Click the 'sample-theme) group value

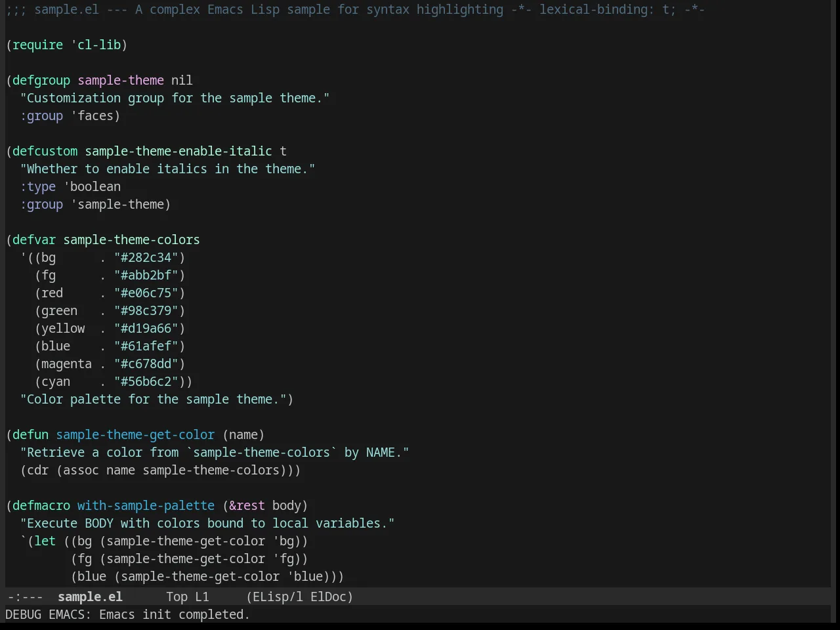click(121, 204)
